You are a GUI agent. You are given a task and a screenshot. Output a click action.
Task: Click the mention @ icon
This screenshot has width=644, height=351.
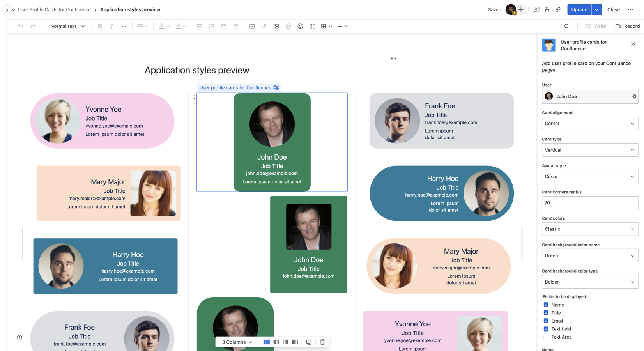tap(288, 26)
